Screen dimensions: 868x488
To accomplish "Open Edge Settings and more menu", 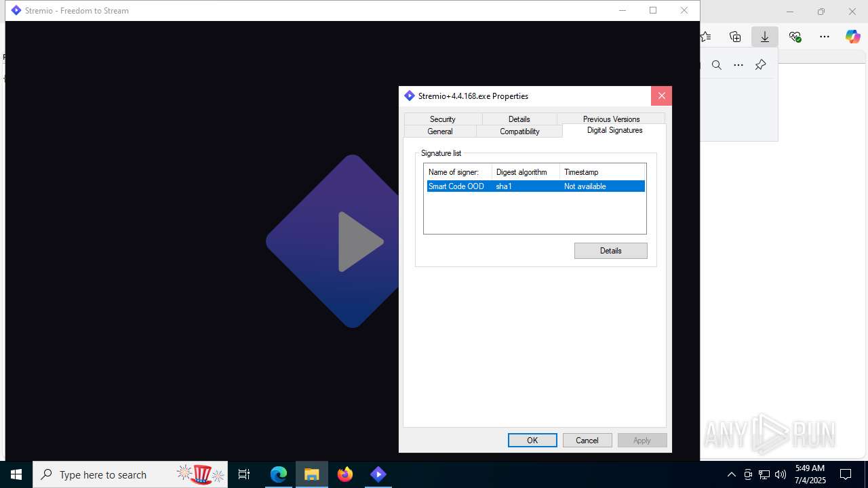I will 825,37.
